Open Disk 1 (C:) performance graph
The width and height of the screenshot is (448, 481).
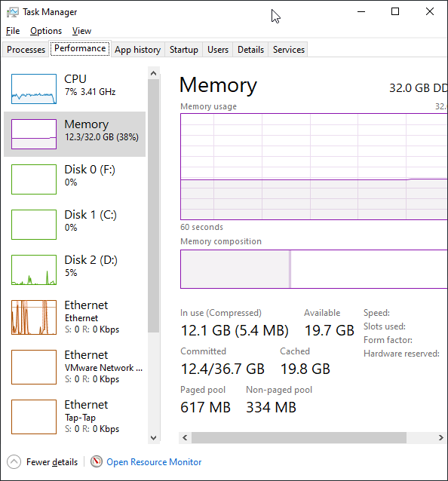pyautogui.click(x=34, y=225)
